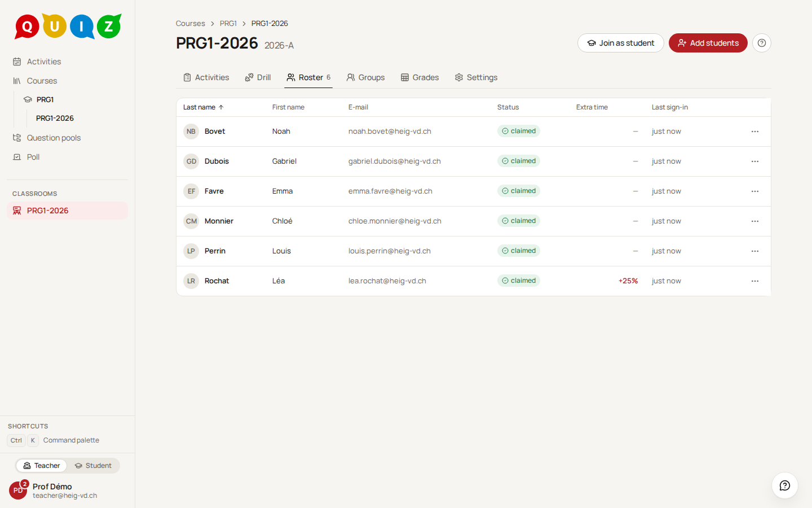Open the classroom Settings tab
Screen dimensions: 812x508
(x=476, y=77)
